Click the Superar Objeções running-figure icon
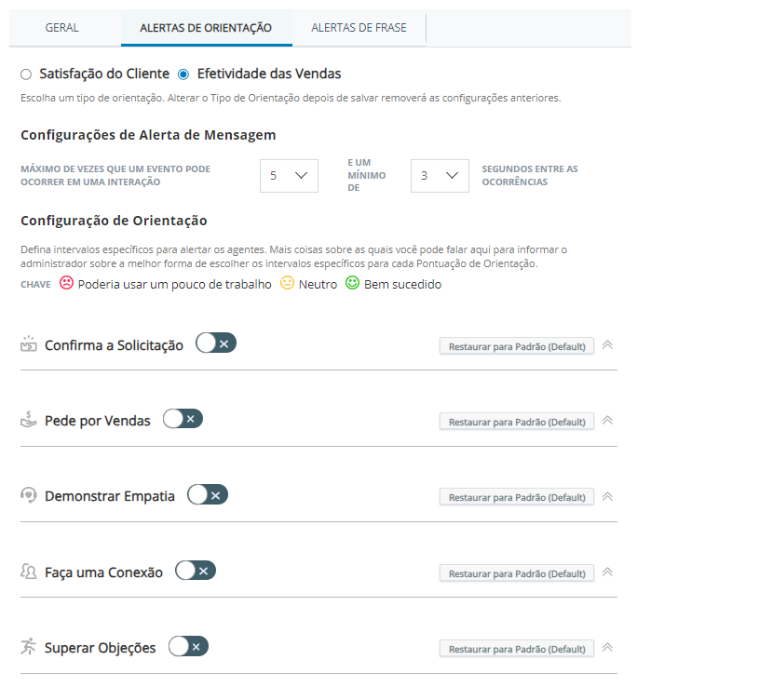 click(29, 647)
